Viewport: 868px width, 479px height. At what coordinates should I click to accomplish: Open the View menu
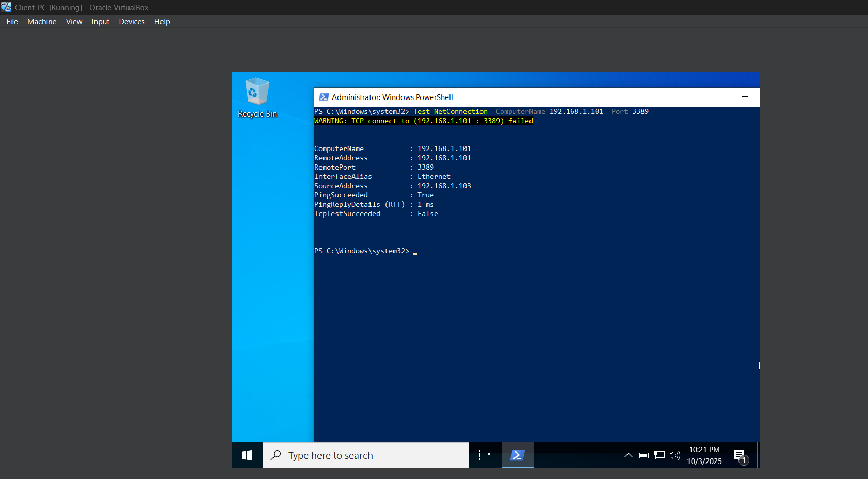pos(74,22)
